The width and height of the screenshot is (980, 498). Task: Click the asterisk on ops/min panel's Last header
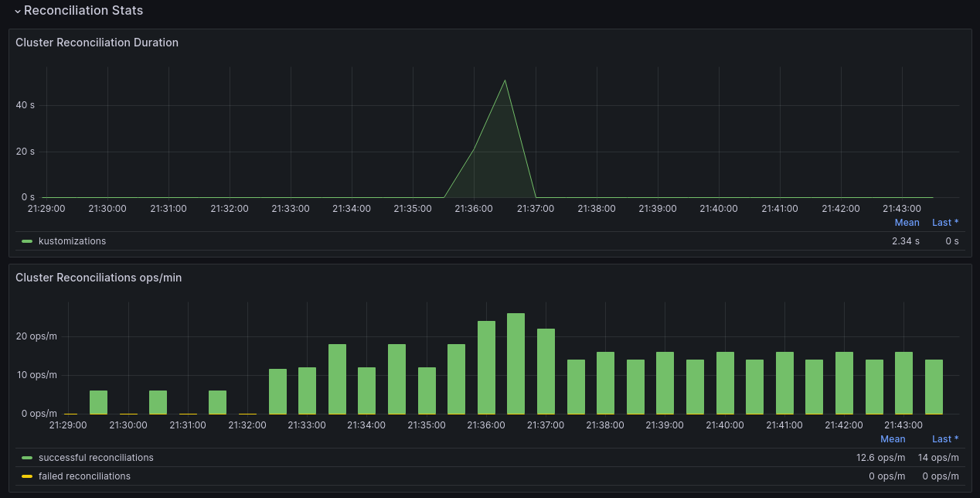point(956,438)
